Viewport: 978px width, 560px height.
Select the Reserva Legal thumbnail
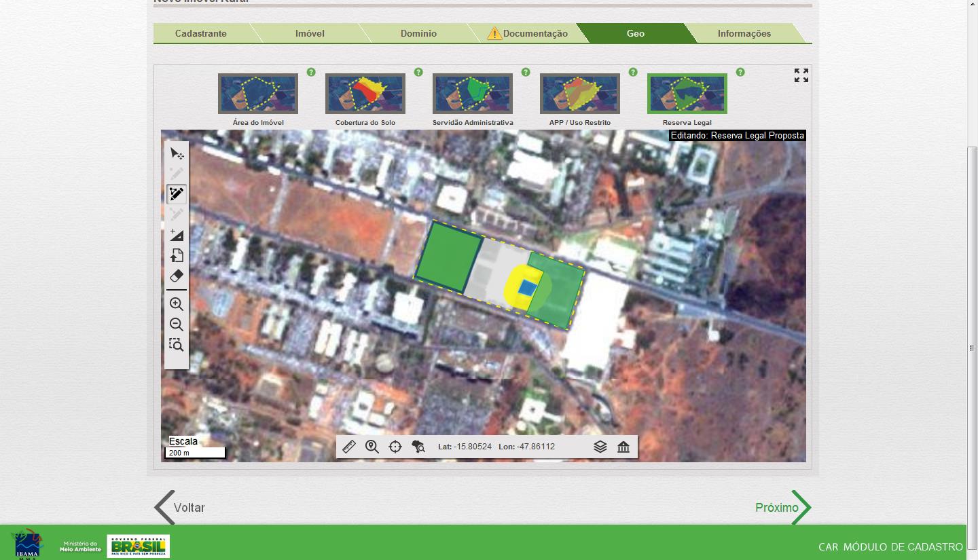[x=687, y=94]
